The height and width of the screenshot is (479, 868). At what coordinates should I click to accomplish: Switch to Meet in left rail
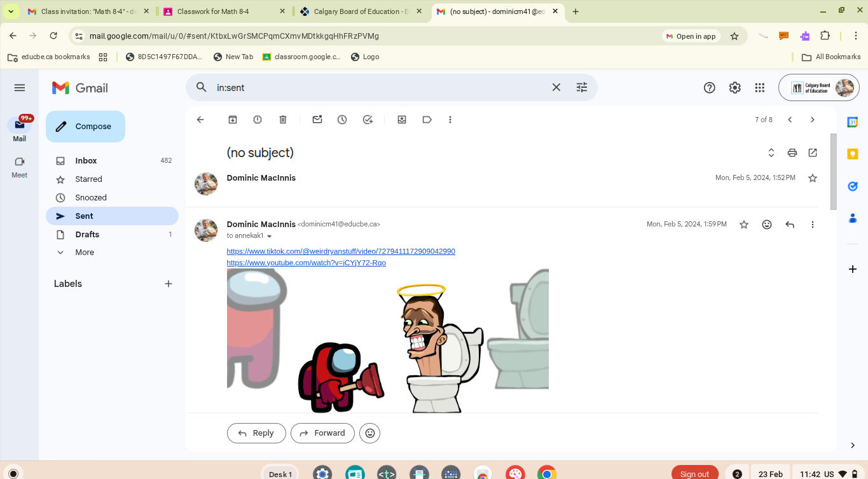(x=19, y=167)
